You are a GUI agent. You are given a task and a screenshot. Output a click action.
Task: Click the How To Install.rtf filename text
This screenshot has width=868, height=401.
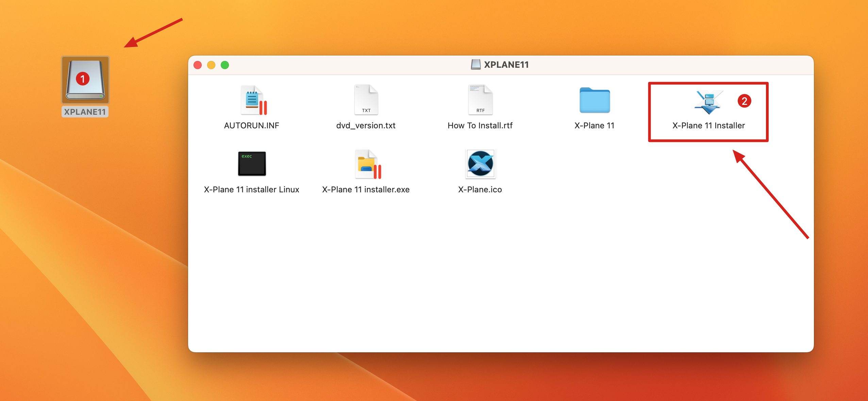[480, 126]
